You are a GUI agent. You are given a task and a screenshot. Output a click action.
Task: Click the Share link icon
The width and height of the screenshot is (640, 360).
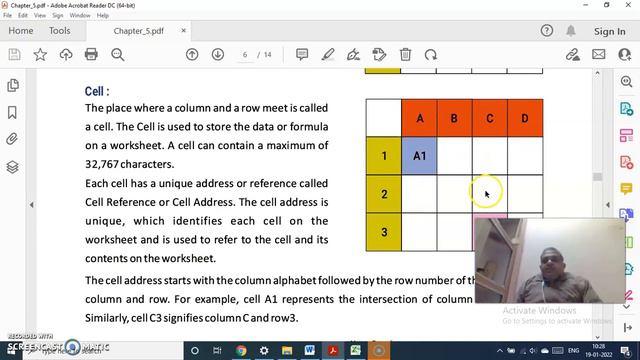[x=573, y=55]
